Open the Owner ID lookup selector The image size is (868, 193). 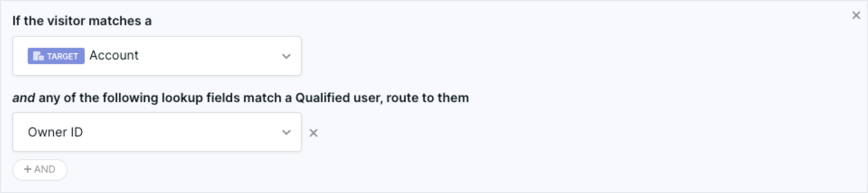pyautogui.click(x=157, y=132)
